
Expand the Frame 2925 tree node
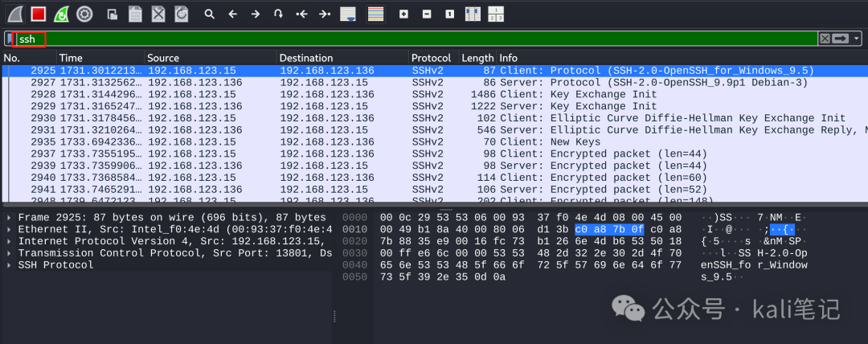(9, 217)
